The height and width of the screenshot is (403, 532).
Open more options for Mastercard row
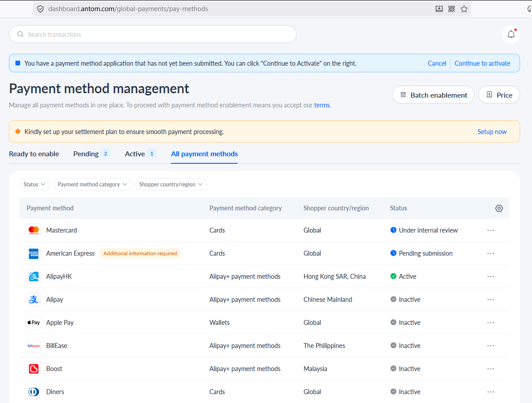click(491, 230)
